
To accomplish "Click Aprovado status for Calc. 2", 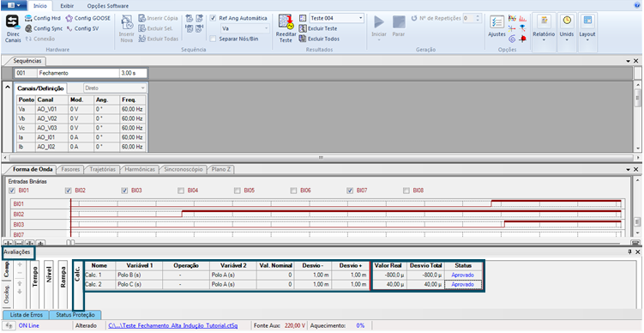I will tap(463, 284).
